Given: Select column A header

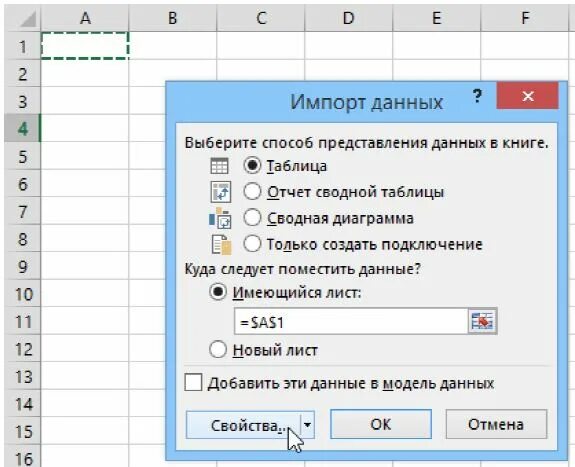Looking at the screenshot, I should coord(85,18).
